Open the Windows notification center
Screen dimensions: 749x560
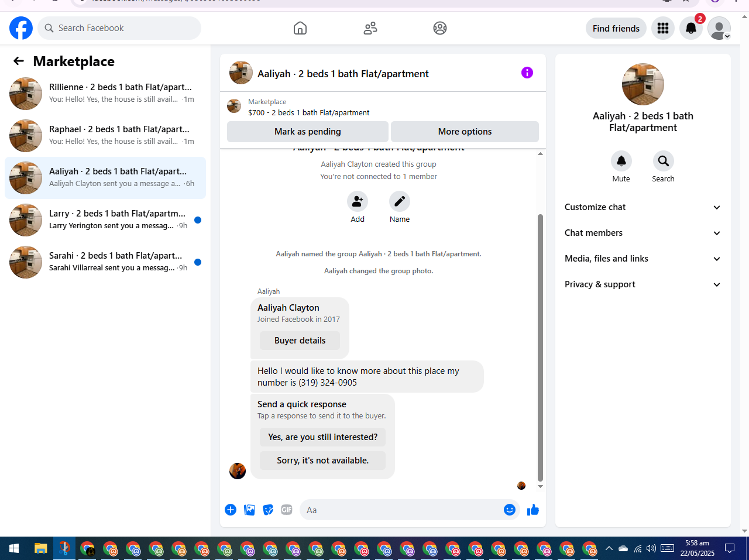[730, 548]
